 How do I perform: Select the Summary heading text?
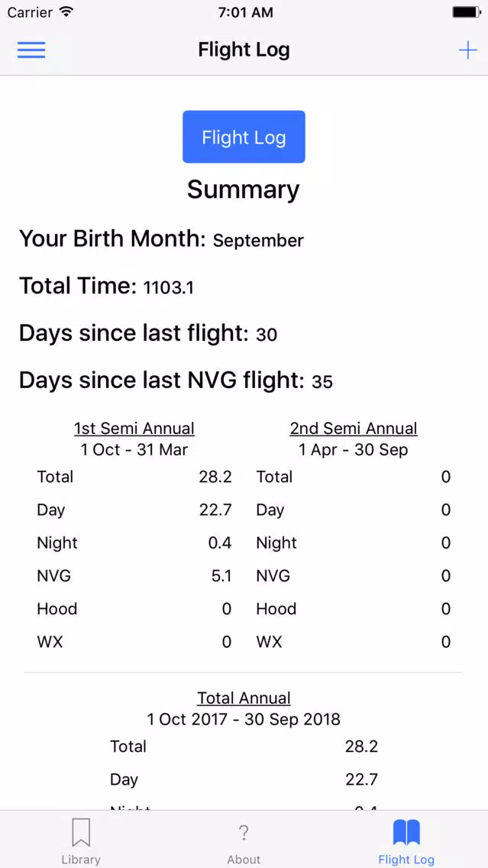[x=244, y=189]
